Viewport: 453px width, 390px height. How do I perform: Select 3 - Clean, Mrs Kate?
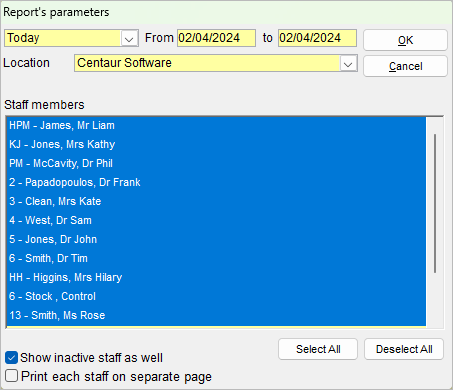point(216,202)
